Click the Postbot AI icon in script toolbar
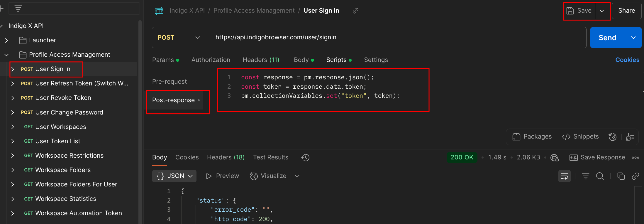The image size is (644, 224). pyautogui.click(x=612, y=137)
